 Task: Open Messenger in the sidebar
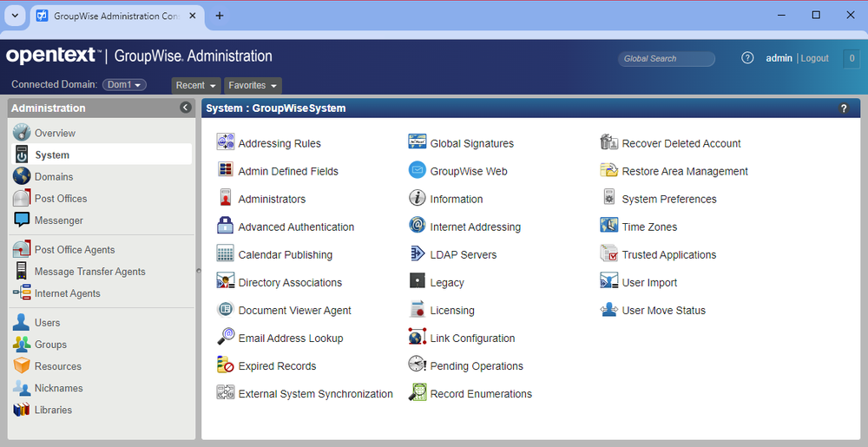tap(102, 220)
